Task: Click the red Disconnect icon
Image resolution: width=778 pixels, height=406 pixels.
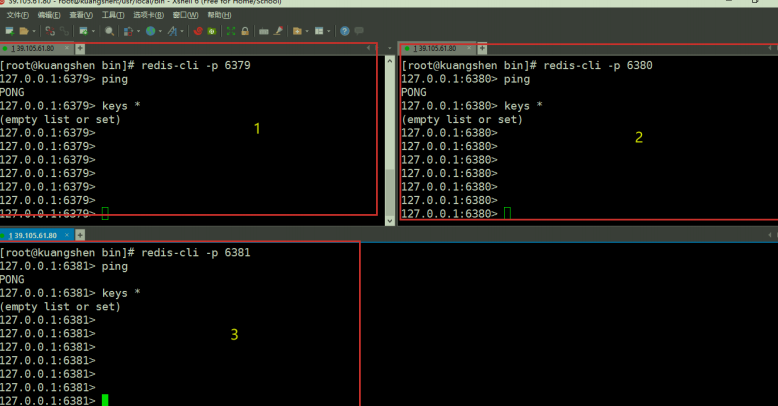Action: 50,31
